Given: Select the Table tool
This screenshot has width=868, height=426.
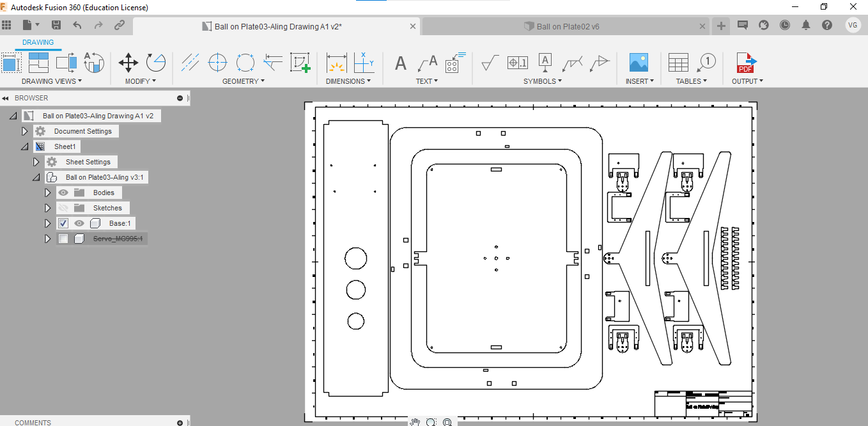Looking at the screenshot, I should click(x=678, y=63).
